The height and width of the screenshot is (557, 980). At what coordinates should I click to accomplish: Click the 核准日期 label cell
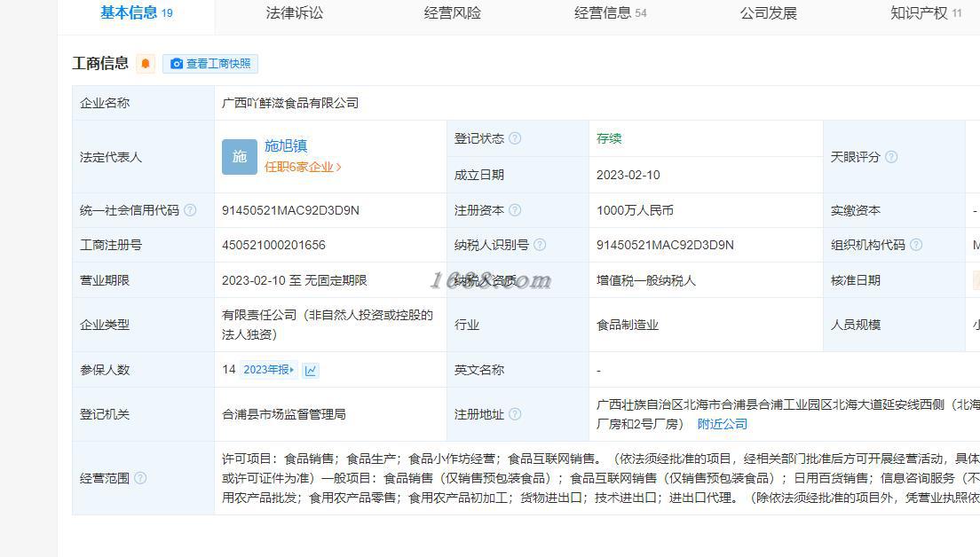click(895, 280)
